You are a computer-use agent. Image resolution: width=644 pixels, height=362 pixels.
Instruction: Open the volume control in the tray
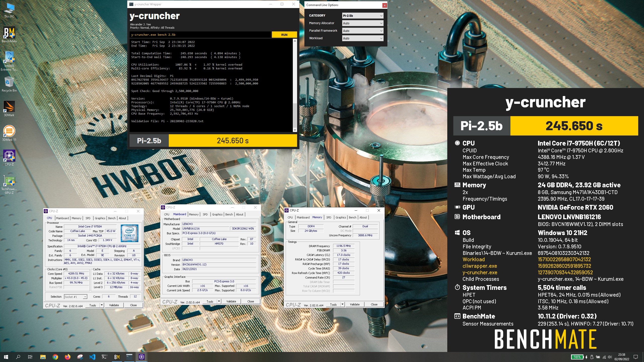[x=610, y=357]
